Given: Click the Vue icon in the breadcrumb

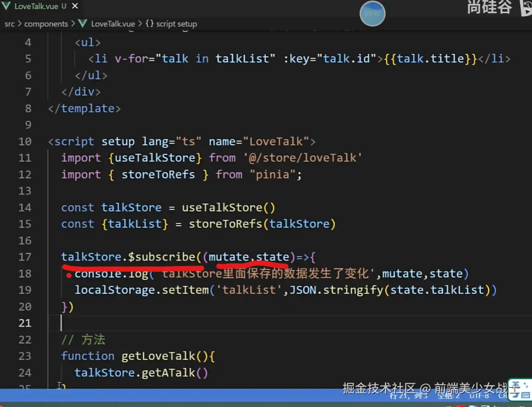Looking at the screenshot, I should pos(83,24).
